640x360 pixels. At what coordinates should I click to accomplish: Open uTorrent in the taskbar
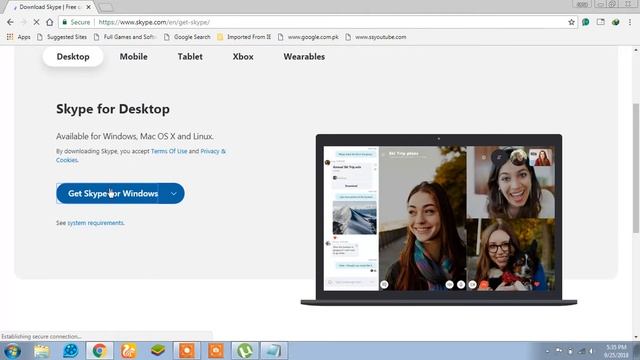[x=245, y=351]
